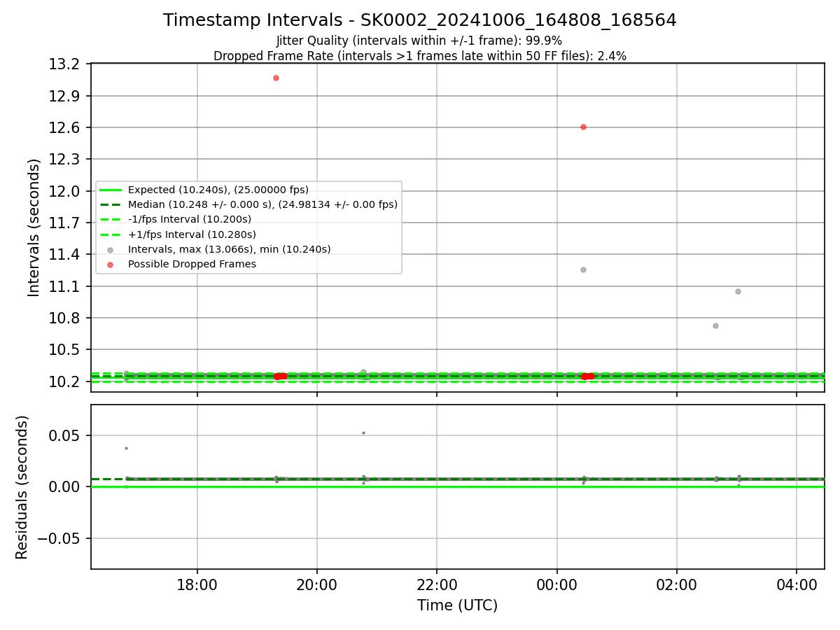The image size is (840, 630).
Task: Click the "Dropped Frame Rate" 2.4% subtitle line
Action: pos(420,56)
